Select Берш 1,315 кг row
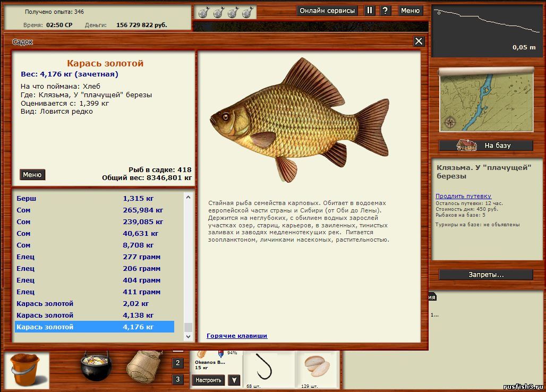Image resolution: width=546 pixels, height=392 pixels. point(95,198)
